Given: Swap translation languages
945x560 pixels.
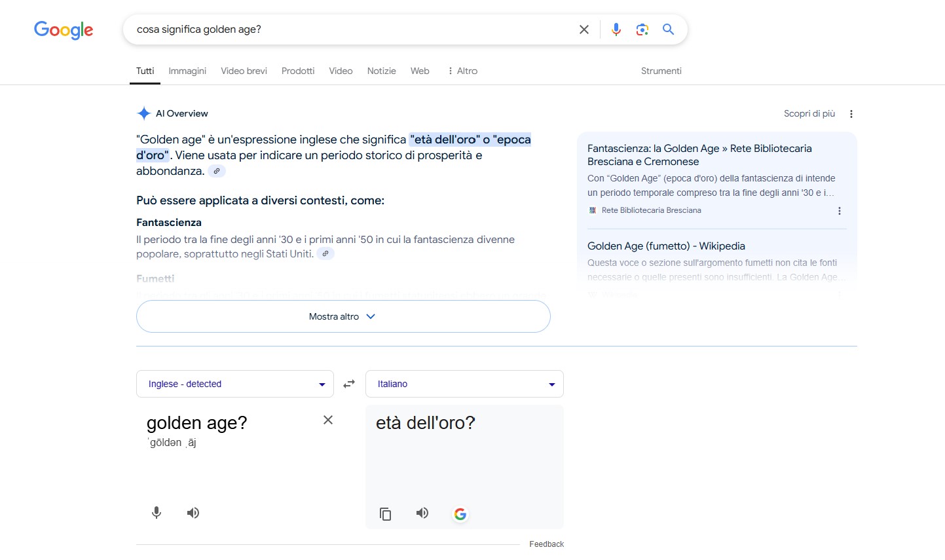Looking at the screenshot, I should coord(349,384).
